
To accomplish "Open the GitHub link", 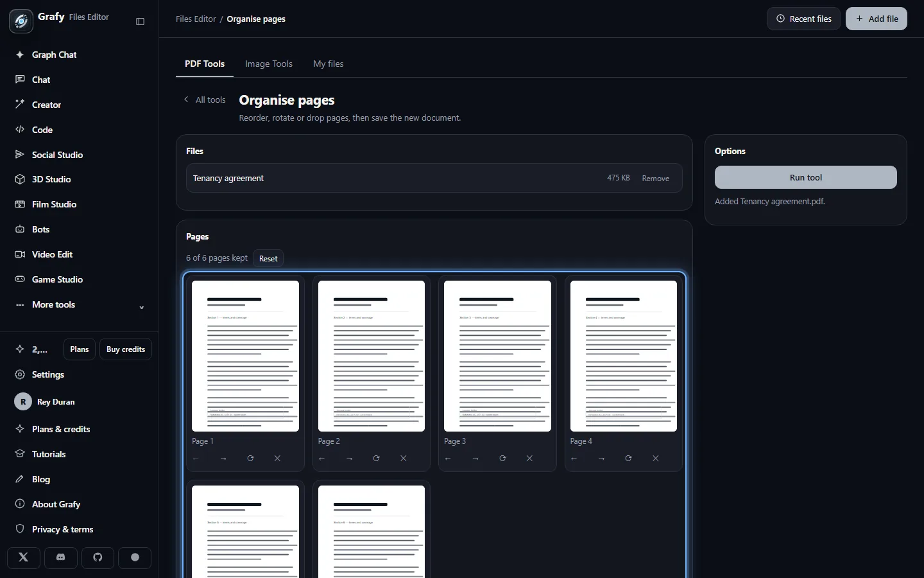I will (x=98, y=557).
